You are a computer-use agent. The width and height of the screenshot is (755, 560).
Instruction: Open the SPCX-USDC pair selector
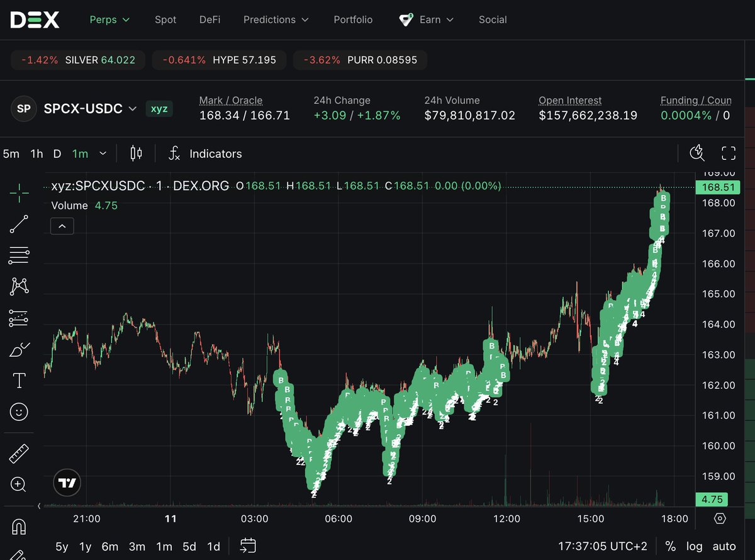click(90, 109)
